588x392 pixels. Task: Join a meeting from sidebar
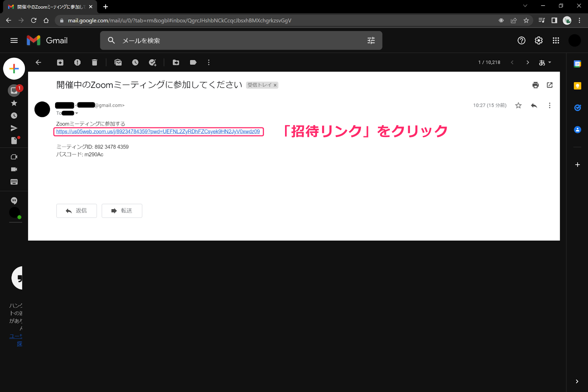tap(14, 170)
